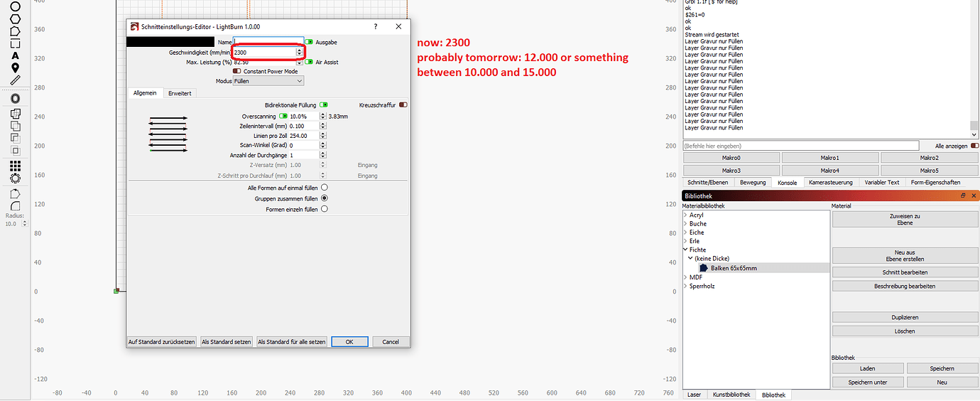Click the help question mark in dialog title
The width and height of the screenshot is (980, 401).
click(x=376, y=26)
